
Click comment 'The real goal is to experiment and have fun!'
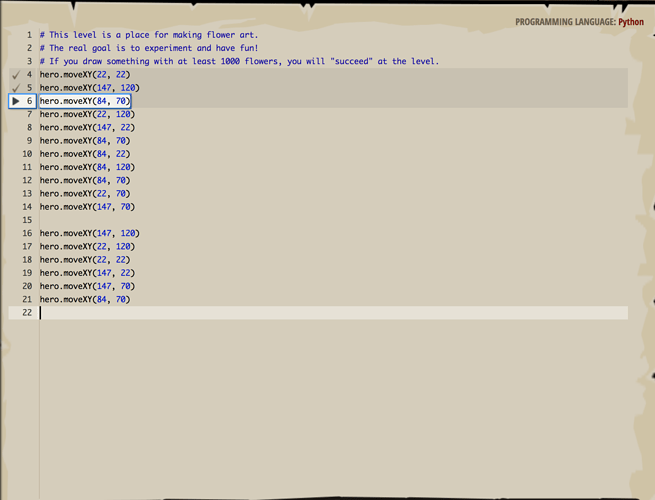click(x=149, y=48)
